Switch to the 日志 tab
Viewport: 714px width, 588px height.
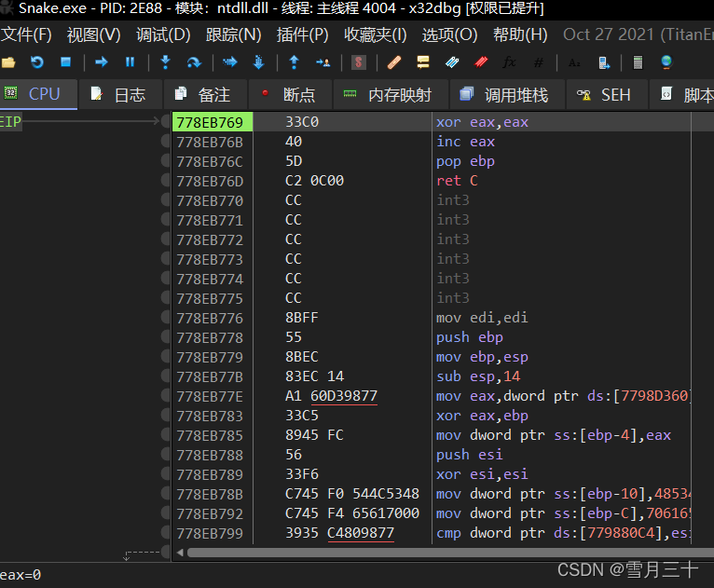[120, 95]
